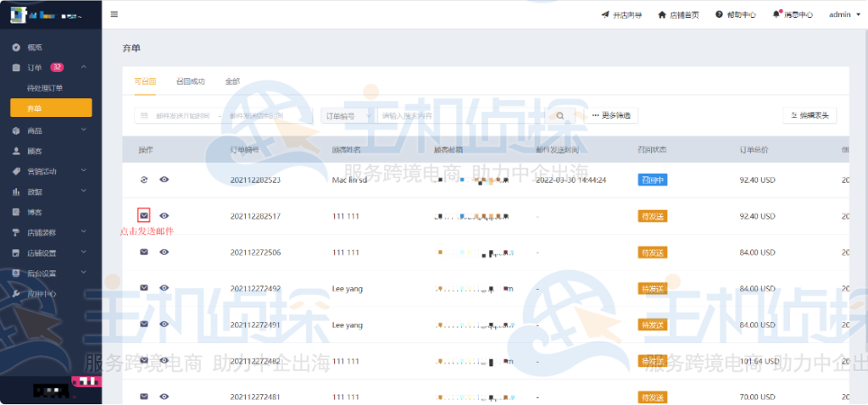Click resend icon for order 202112282523
This screenshot has width=868, height=405.
pos(144,180)
